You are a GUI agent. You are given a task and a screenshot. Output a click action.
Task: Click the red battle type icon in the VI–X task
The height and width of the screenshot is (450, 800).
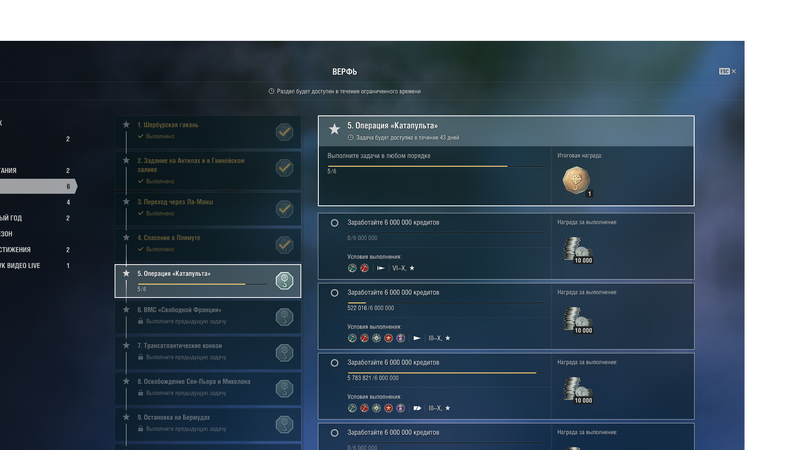(364, 268)
